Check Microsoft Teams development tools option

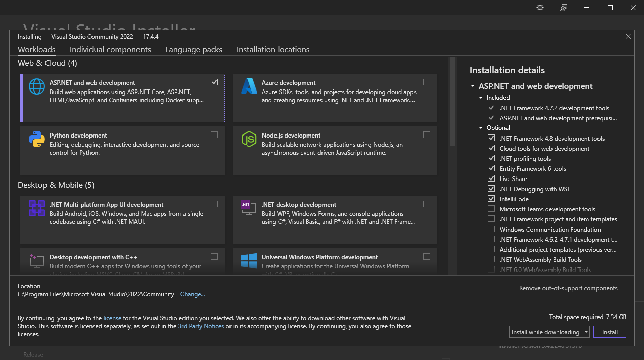[491, 209]
